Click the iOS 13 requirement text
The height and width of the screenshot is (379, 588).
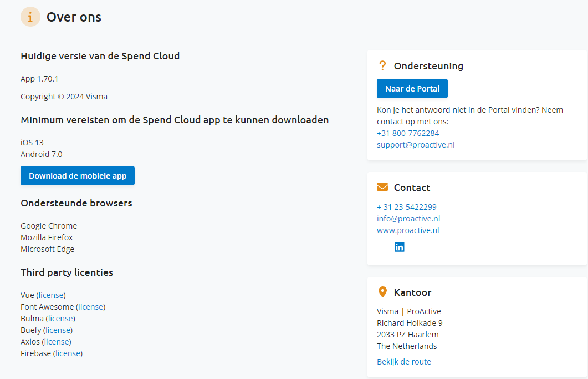pos(32,143)
